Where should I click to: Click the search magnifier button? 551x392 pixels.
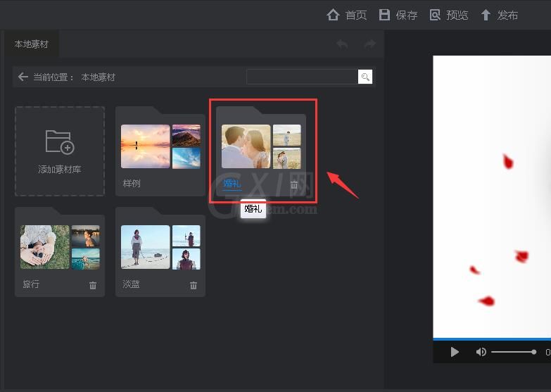click(365, 77)
